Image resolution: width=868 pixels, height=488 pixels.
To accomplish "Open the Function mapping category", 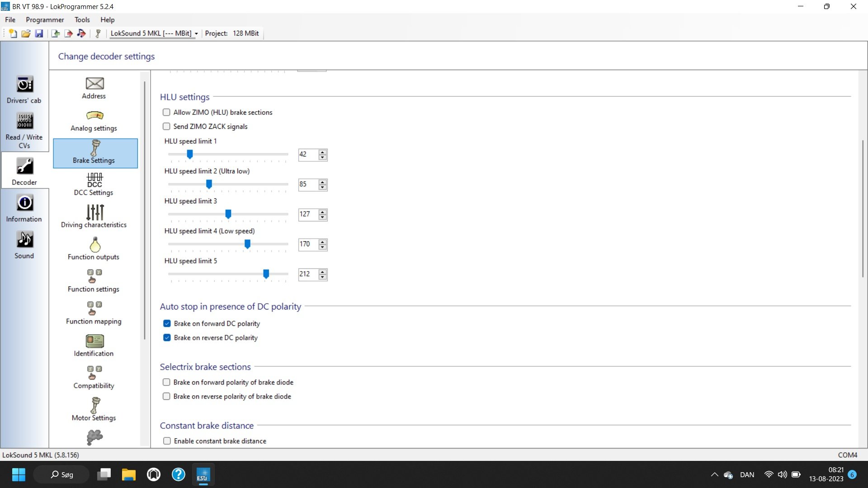I will [x=94, y=313].
